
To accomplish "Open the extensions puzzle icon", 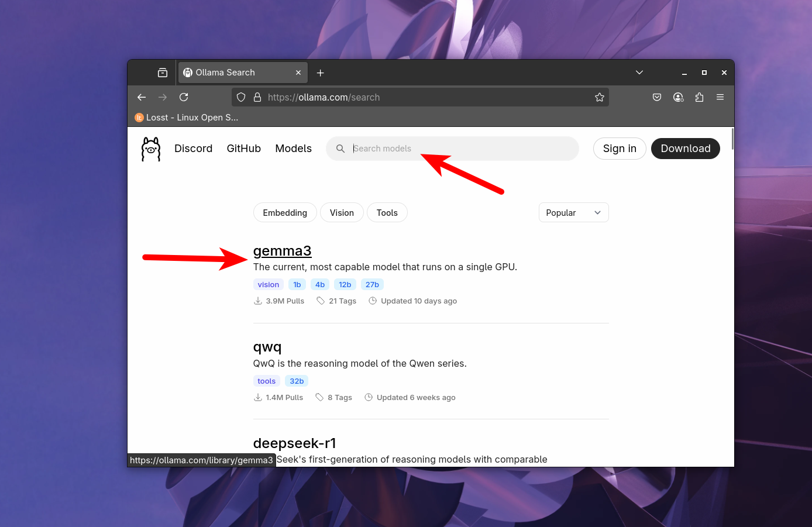I will [x=699, y=97].
